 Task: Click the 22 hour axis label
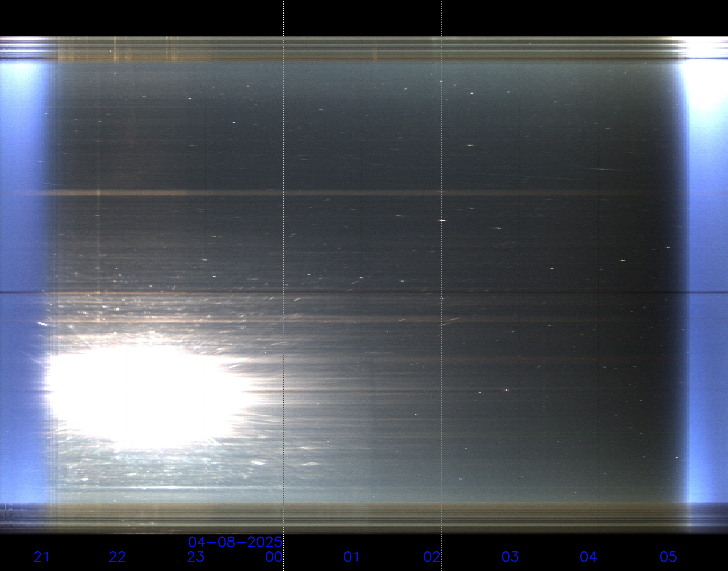click(x=117, y=557)
